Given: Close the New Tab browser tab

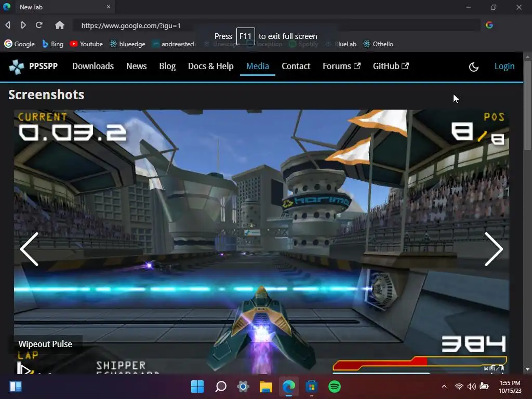Looking at the screenshot, I should tap(109, 7).
